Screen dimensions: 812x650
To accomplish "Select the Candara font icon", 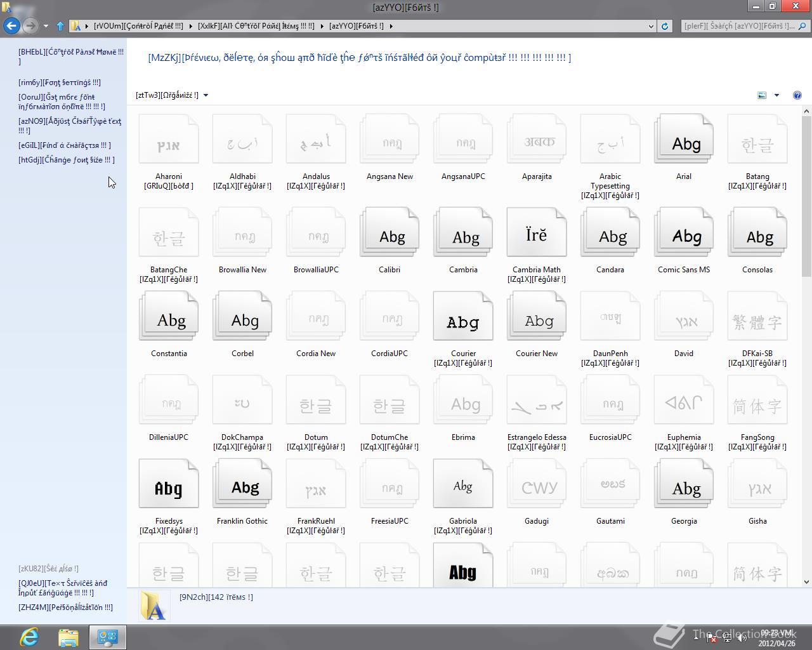I will [x=610, y=233].
